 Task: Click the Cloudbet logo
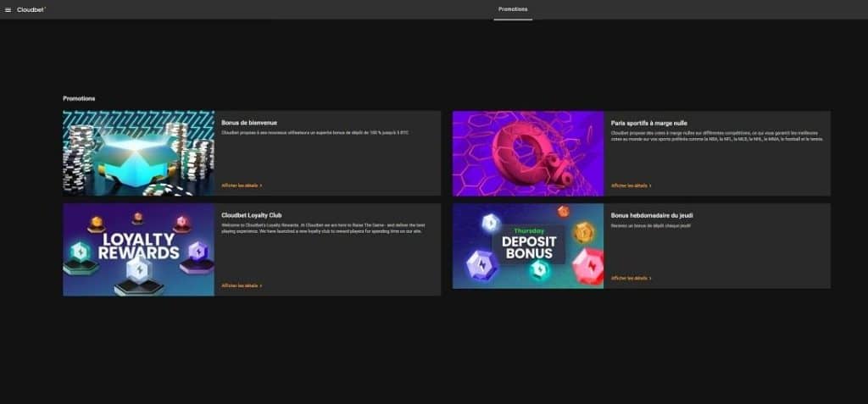point(31,10)
